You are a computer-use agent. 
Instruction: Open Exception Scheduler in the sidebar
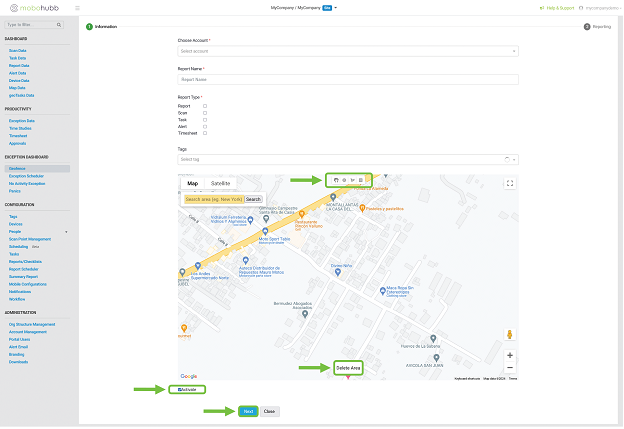[26, 176]
